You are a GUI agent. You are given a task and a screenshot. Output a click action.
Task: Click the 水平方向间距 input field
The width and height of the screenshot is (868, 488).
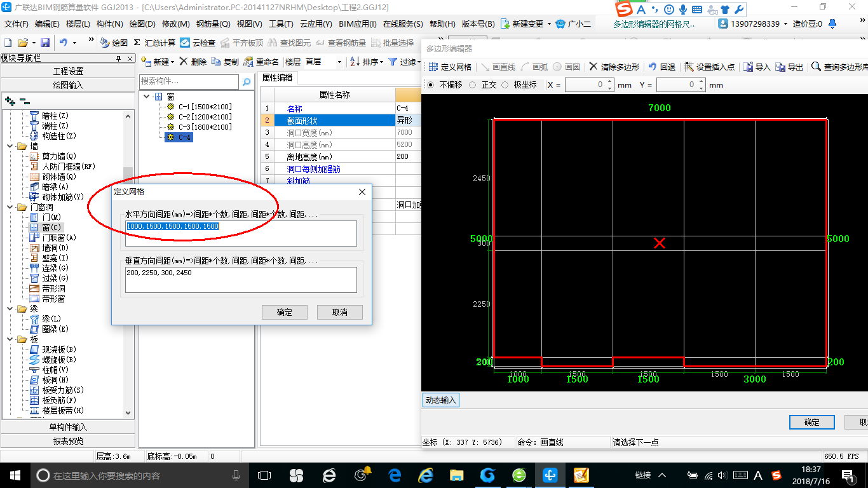pos(241,233)
